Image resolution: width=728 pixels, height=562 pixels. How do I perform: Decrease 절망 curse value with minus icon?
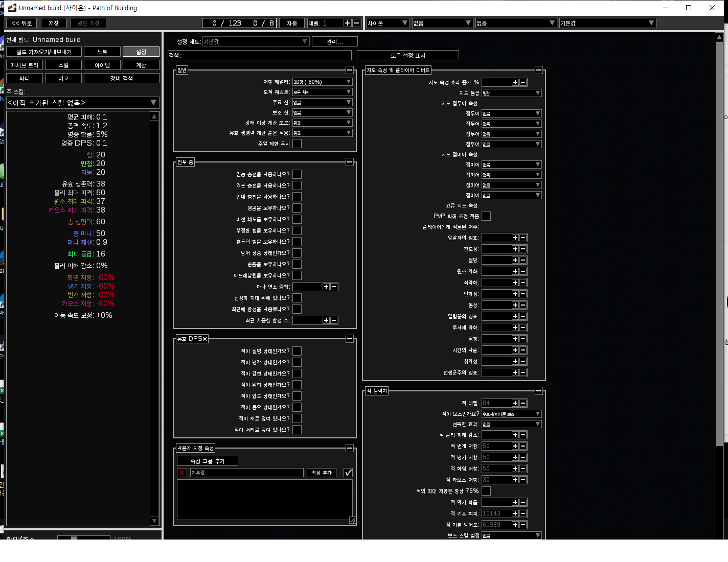(523, 260)
